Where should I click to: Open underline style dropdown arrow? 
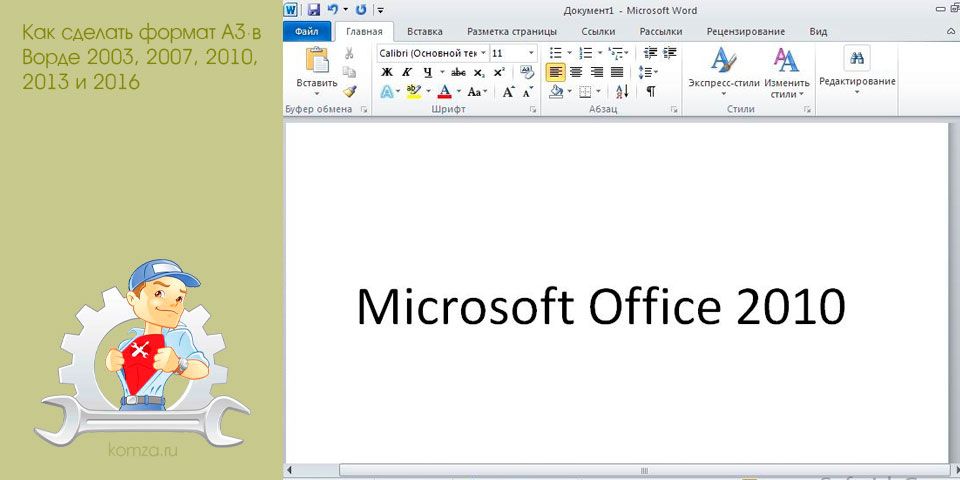click(x=442, y=72)
